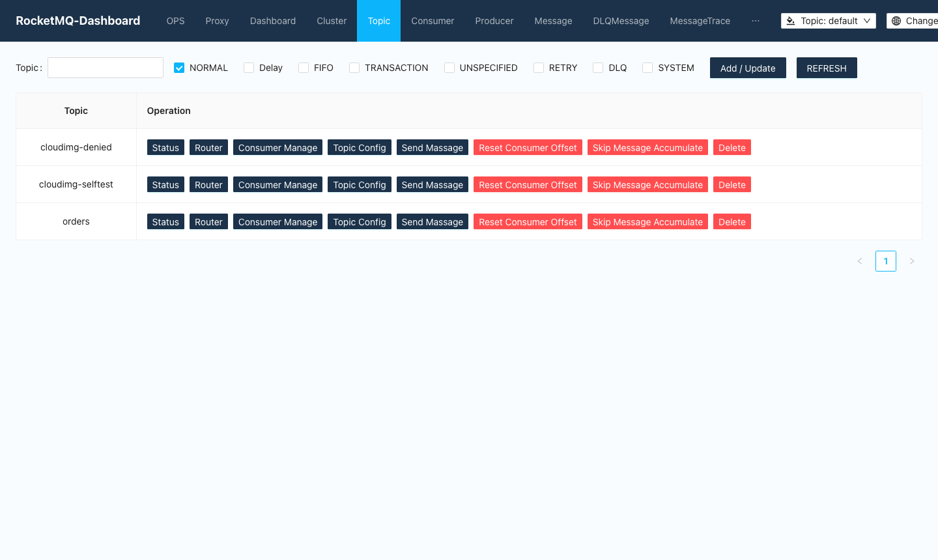Go to previous page arrow

pos(860,261)
